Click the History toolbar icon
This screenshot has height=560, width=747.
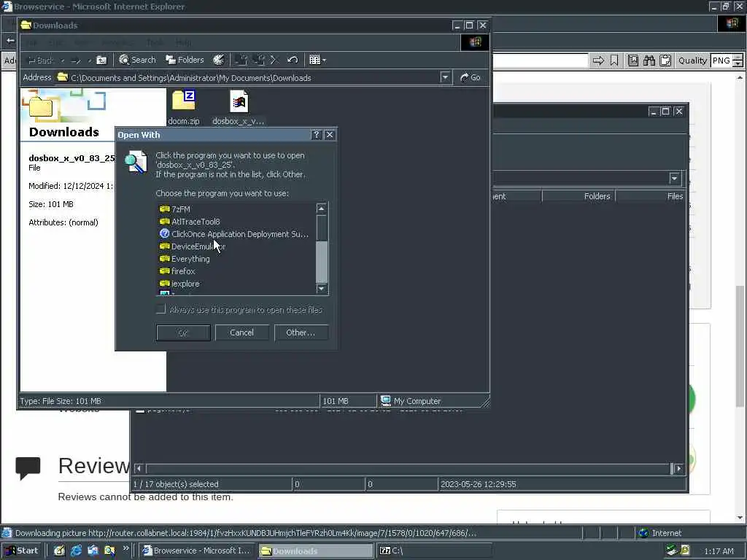(x=219, y=60)
